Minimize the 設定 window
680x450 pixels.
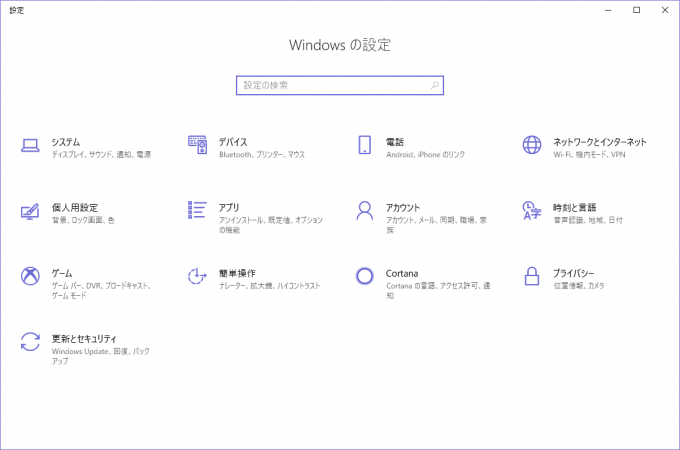pos(608,10)
